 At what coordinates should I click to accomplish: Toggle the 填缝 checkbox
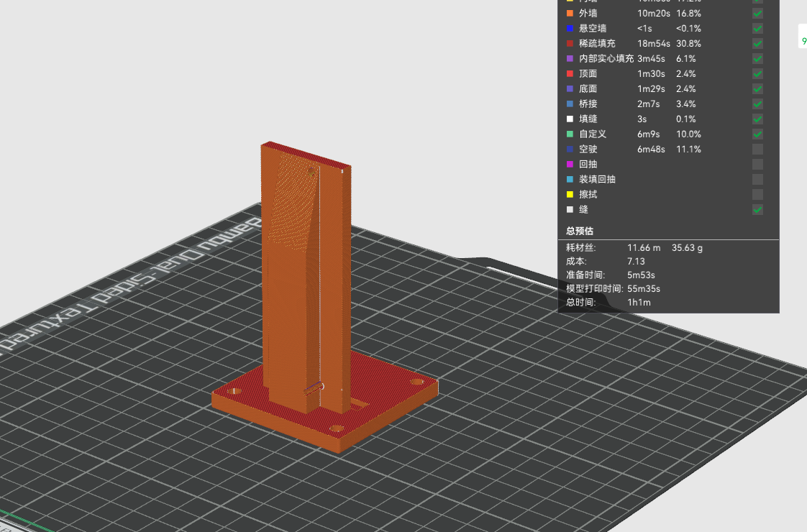tap(757, 119)
